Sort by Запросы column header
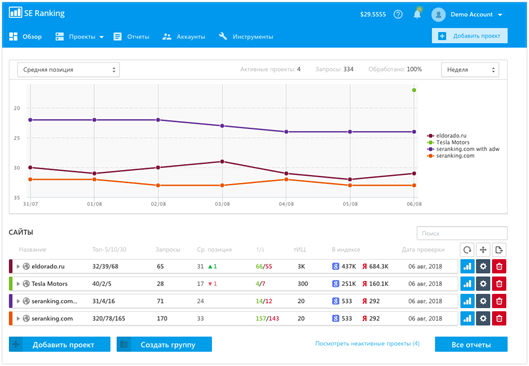Screen dimensions: 529x366 (168, 250)
